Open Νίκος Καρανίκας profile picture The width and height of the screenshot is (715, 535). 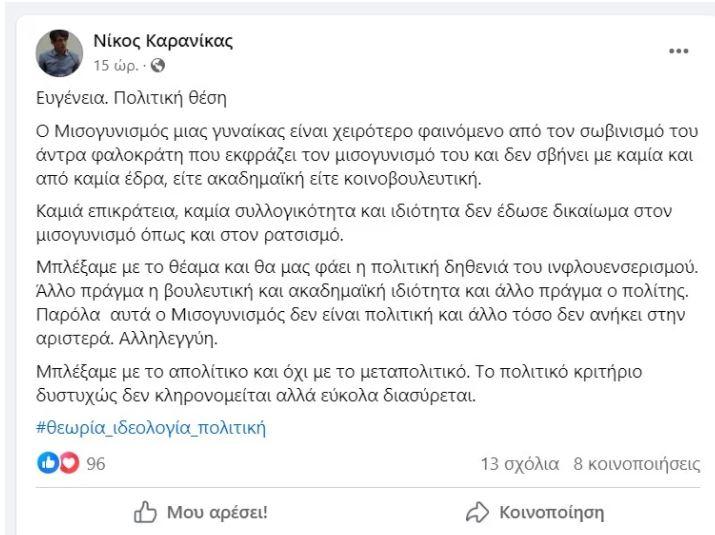tap(60, 53)
